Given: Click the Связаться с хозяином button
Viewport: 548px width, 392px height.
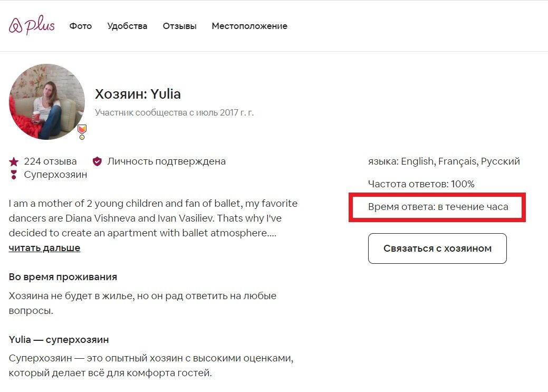Looking at the screenshot, I should pos(437,248).
